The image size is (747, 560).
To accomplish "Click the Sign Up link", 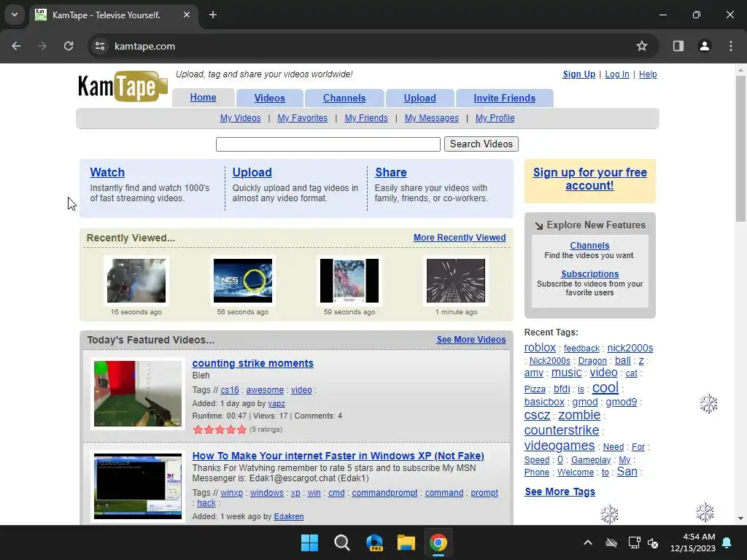I will pyautogui.click(x=578, y=74).
